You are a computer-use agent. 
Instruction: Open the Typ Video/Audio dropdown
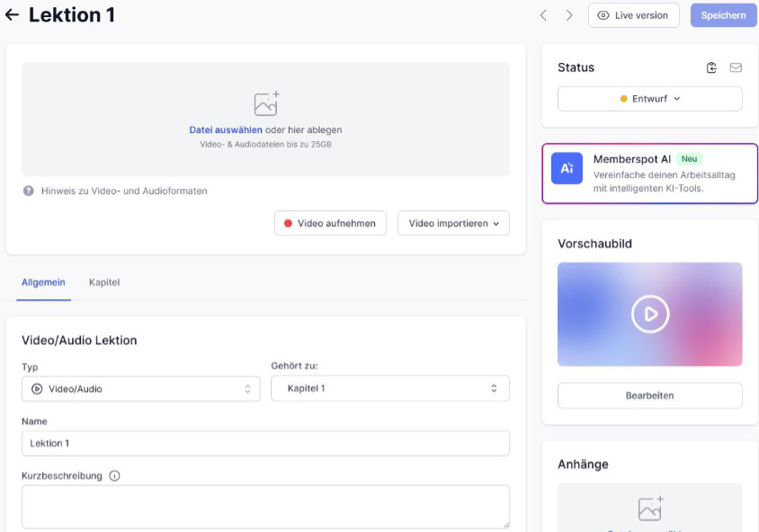point(141,389)
